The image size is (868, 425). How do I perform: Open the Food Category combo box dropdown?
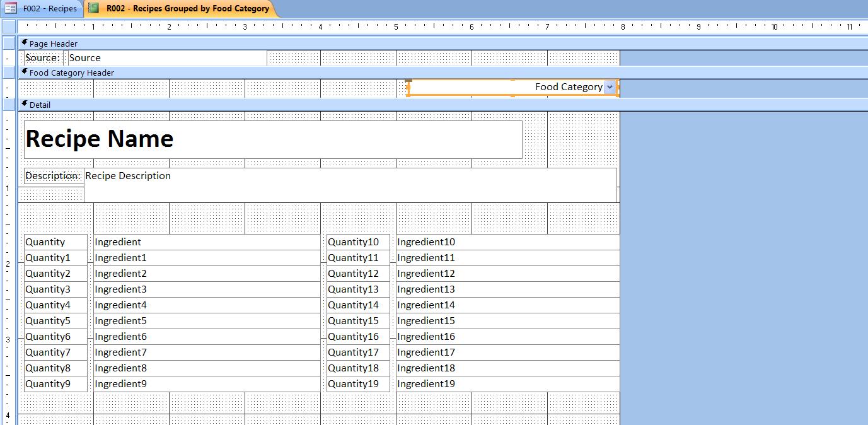click(610, 87)
